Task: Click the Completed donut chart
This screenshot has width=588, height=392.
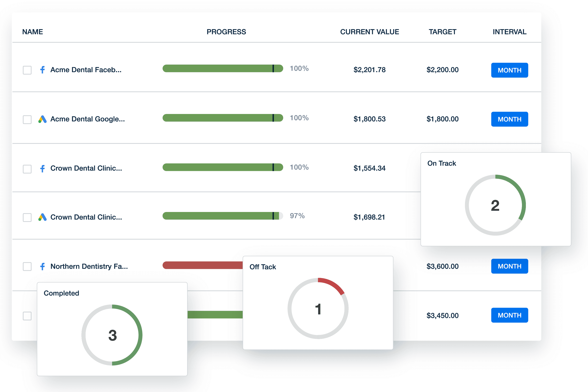Action: click(x=112, y=335)
